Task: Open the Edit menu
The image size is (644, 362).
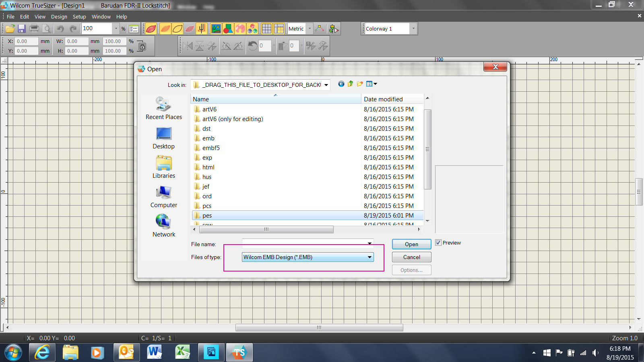Action: coord(25,16)
